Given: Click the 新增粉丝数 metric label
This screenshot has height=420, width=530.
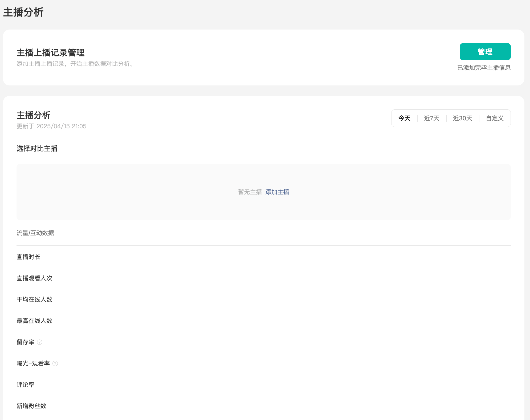Looking at the screenshot, I should point(31,406).
